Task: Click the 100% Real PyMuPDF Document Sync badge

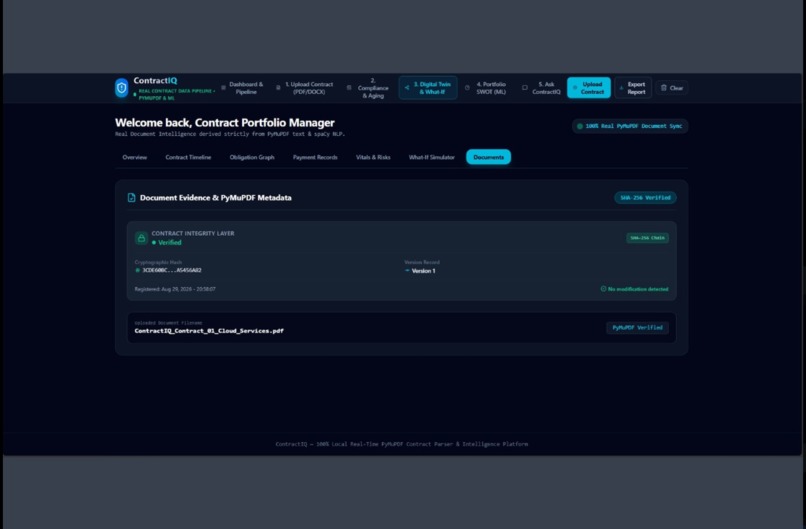Action: (630, 126)
